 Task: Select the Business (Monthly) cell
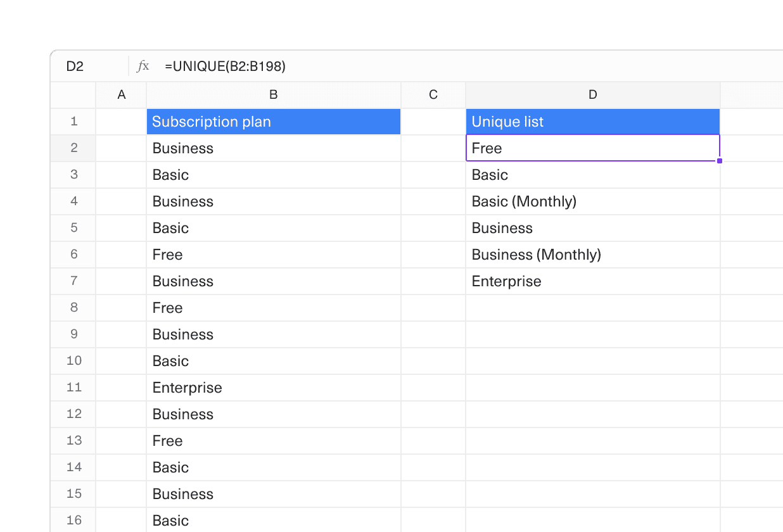pyautogui.click(x=592, y=255)
